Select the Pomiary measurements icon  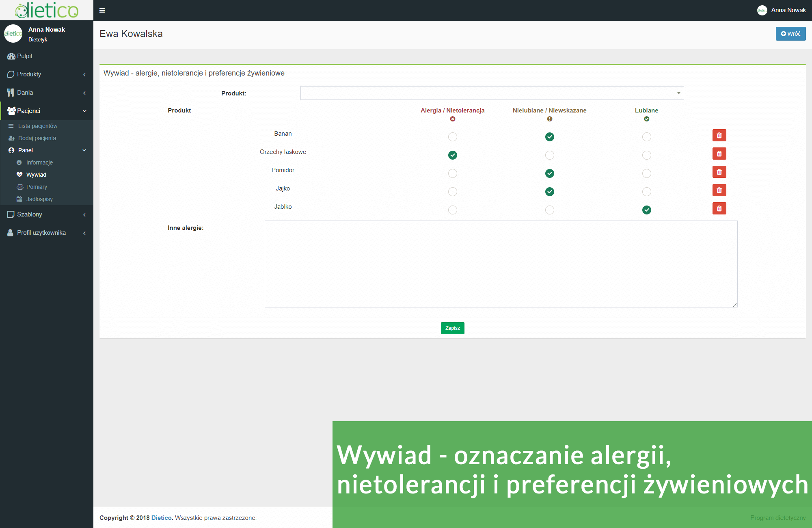pyautogui.click(x=19, y=186)
